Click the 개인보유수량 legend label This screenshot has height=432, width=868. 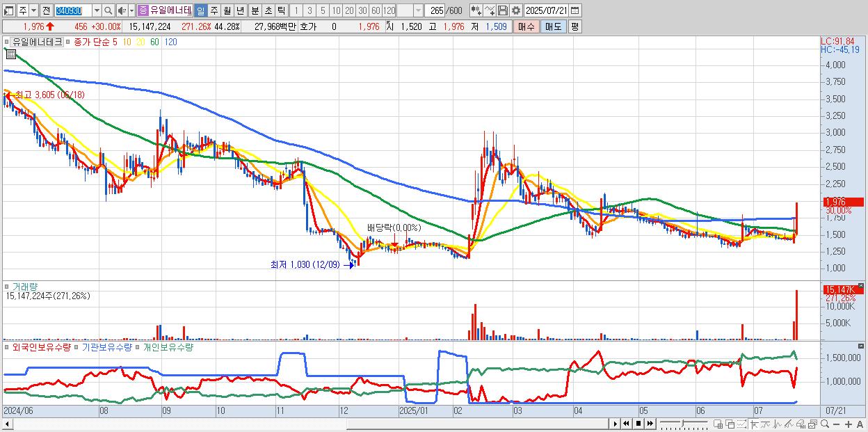click(x=168, y=346)
